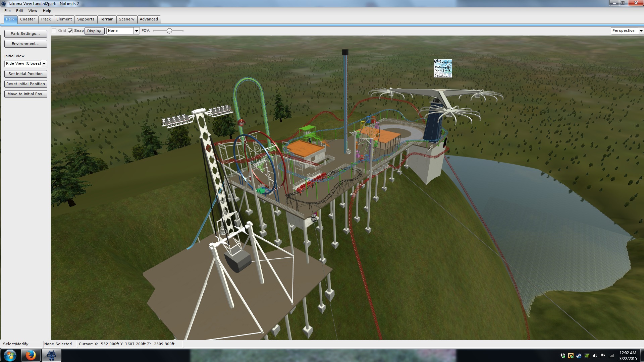Viewport: 644px width, 362px height.
Task: Click the network signal tray icon
Action: 611,356
